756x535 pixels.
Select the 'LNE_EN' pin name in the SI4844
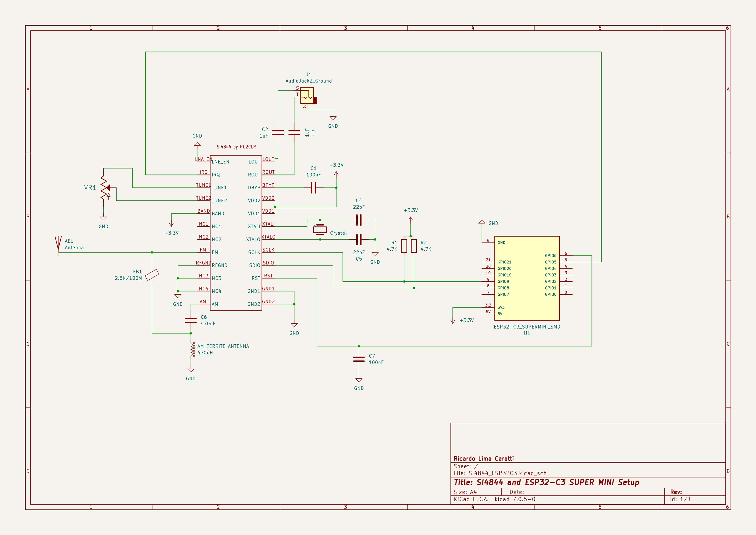tap(221, 162)
